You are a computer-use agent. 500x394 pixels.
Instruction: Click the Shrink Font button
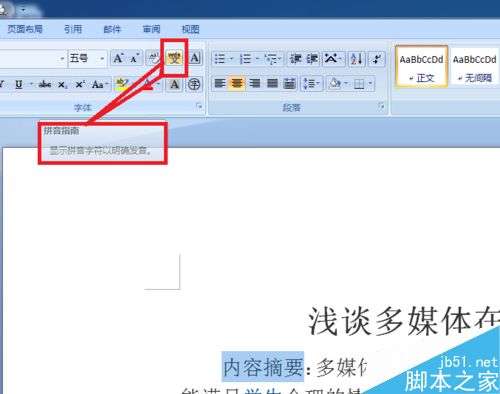tap(135, 59)
